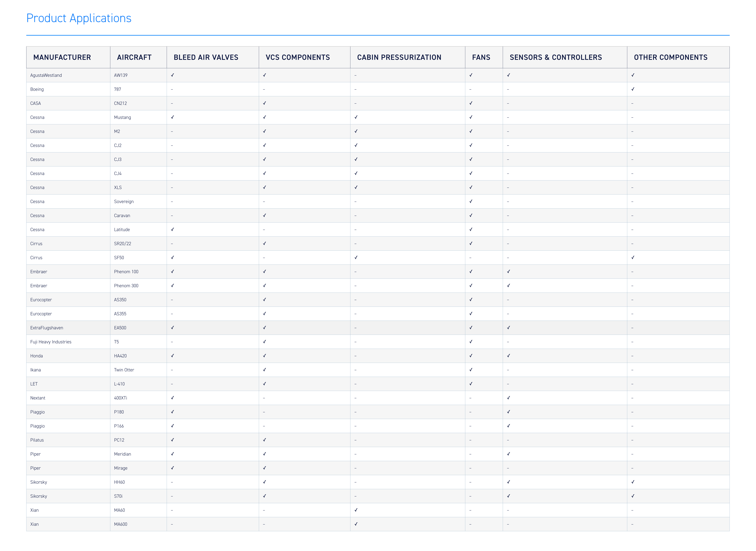The height and width of the screenshot is (551, 756).
Task: Click the Cessna Mustang Cabin Pressurization checkmark
Action: coord(356,117)
